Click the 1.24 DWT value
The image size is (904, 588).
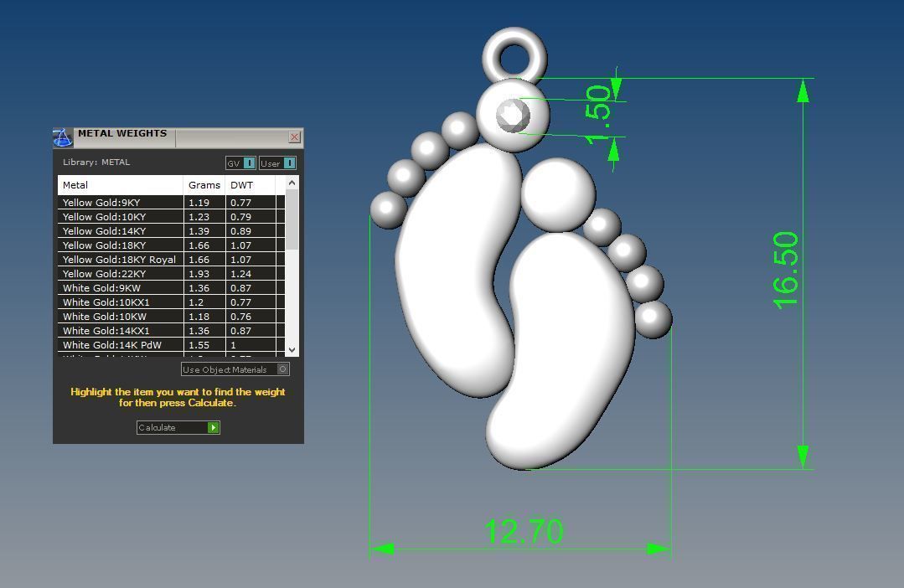pyautogui.click(x=241, y=274)
